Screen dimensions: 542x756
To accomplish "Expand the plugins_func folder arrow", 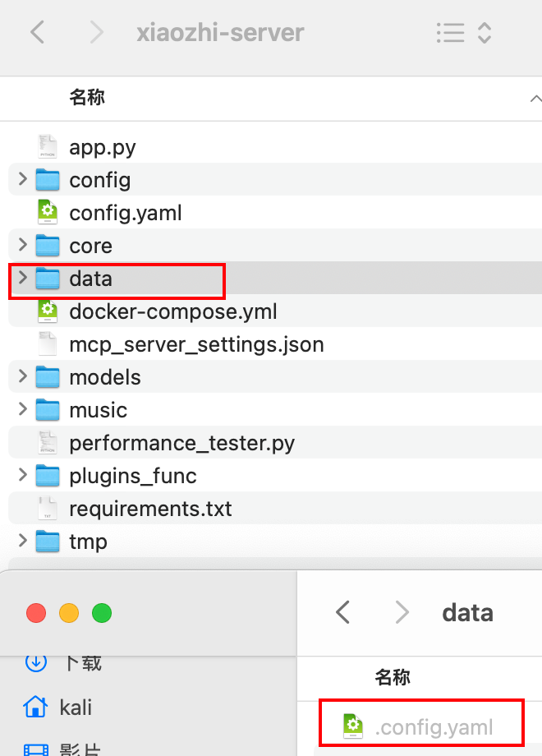I will point(22,475).
